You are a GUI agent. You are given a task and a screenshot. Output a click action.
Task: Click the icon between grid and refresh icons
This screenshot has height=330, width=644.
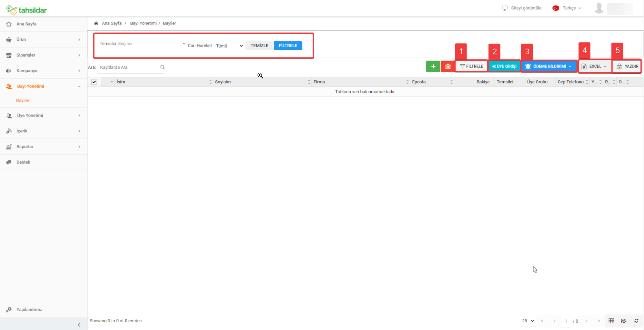click(x=624, y=321)
